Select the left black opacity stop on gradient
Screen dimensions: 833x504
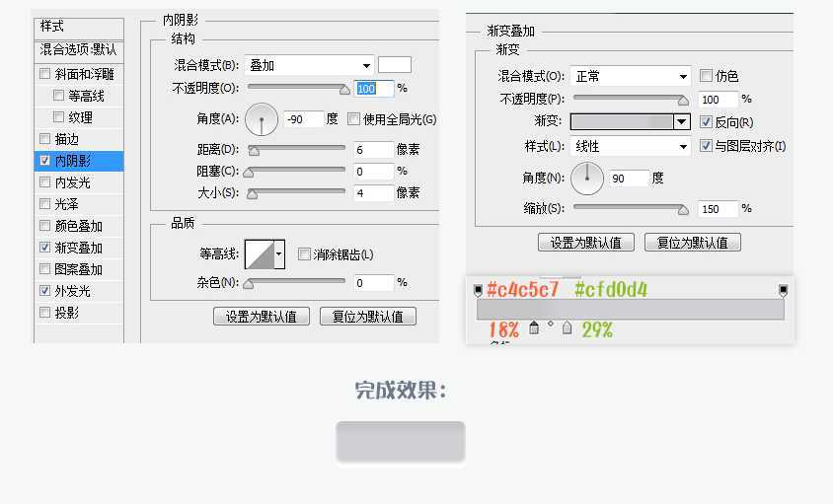(479, 290)
